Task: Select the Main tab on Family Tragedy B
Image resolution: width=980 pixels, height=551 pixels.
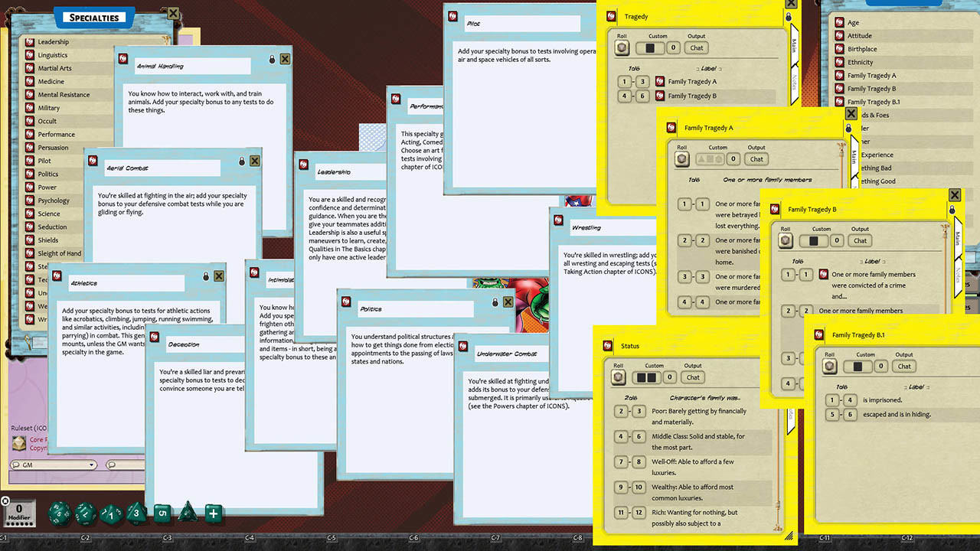Action: coord(958,238)
